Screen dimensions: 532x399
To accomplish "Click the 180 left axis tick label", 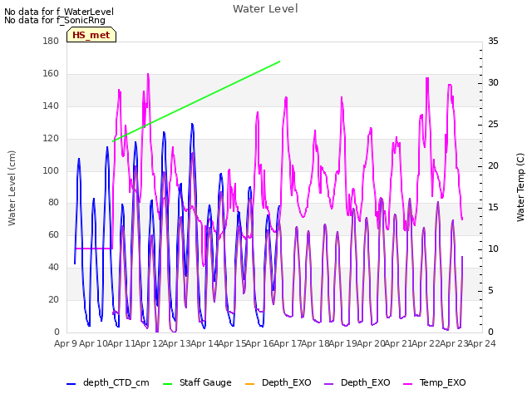I will click(51, 42).
